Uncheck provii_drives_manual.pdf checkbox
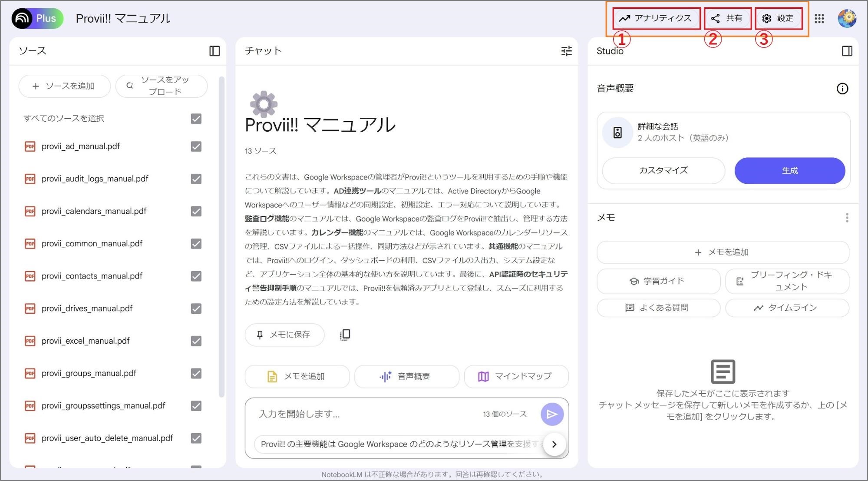Image resolution: width=868 pixels, height=481 pixels. [196, 309]
